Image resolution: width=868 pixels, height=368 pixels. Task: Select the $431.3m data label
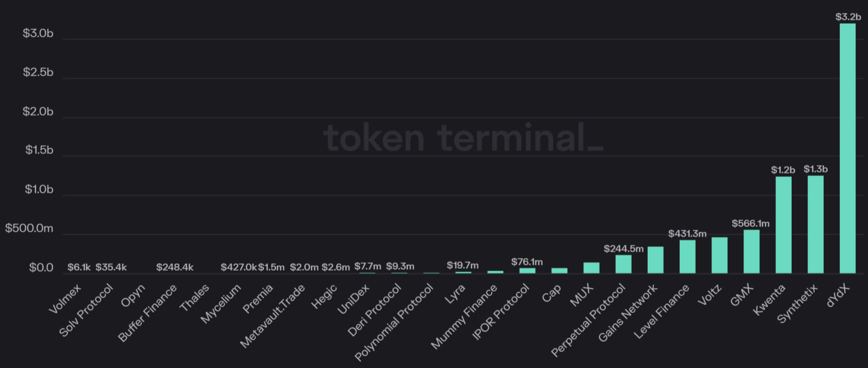(x=687, y=234)
